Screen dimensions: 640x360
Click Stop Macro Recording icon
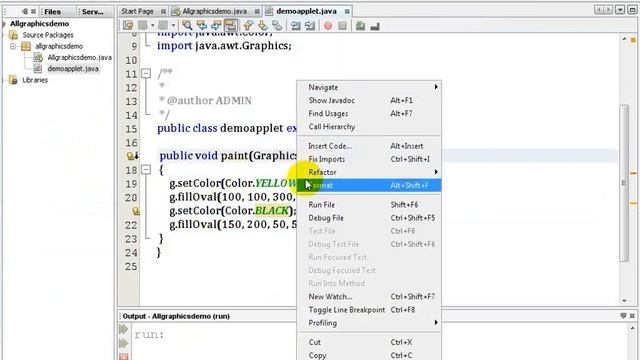point(342,26)
